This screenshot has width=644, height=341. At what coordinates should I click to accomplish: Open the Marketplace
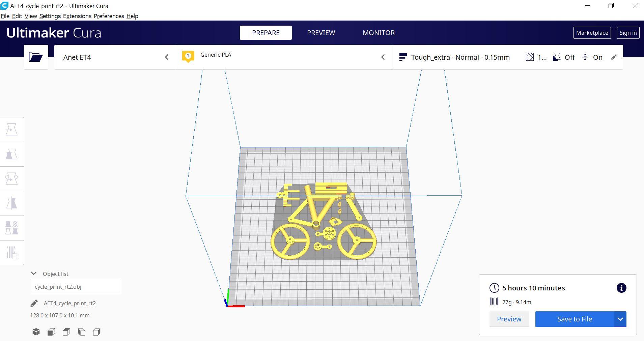pyautogui.click(x=592, y=33)
